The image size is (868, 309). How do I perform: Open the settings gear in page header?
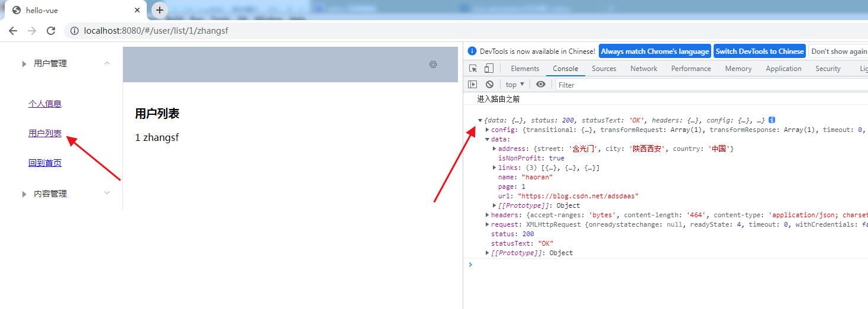tap(433, 64)
